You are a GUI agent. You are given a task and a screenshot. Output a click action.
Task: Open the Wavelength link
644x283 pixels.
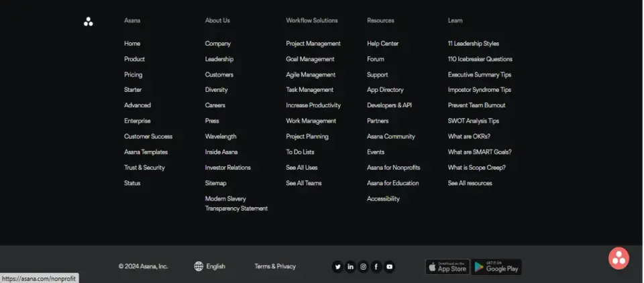click(x=221, y=136)
